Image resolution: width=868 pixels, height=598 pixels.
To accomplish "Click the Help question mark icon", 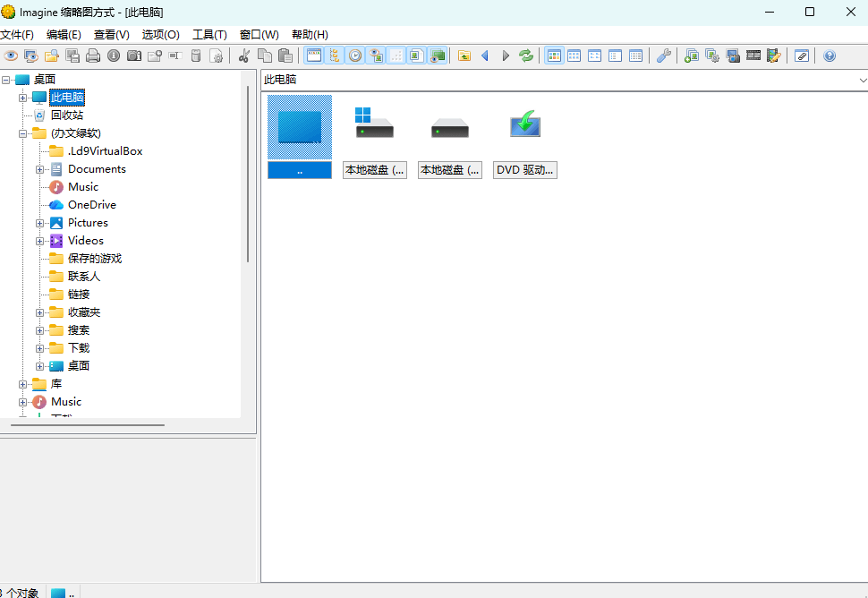I will (x=829, y=55).
